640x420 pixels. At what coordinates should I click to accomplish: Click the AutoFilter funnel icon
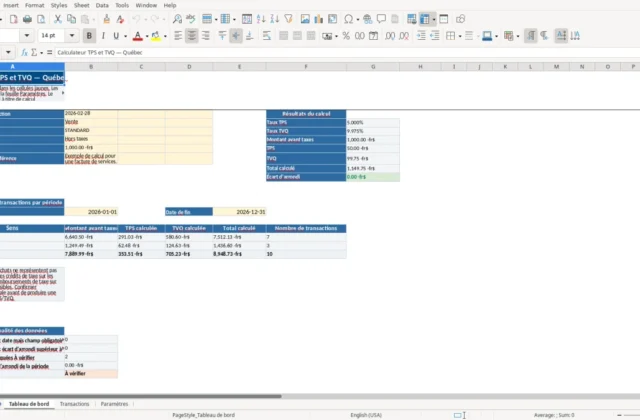289,19
